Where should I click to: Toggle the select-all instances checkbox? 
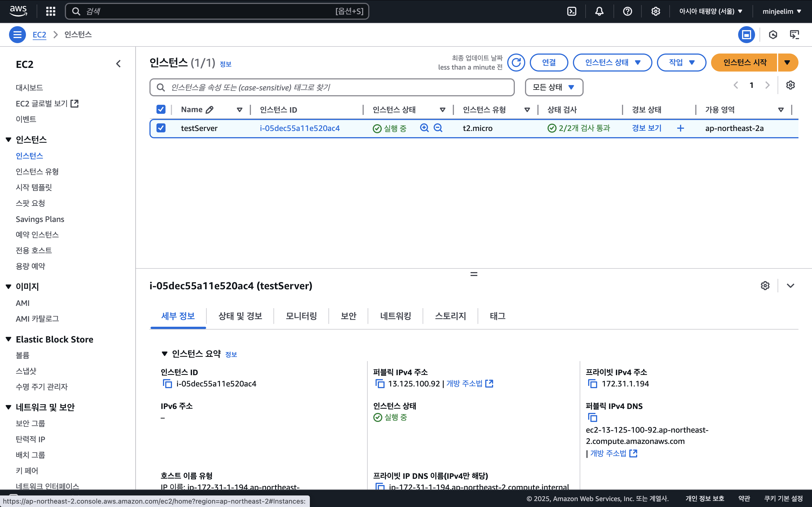click(x=161, y=109)
